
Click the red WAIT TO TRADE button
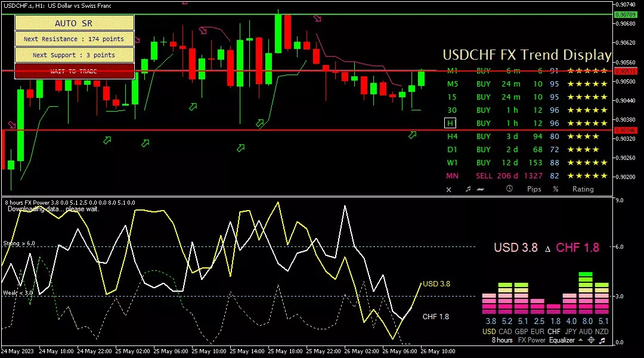[x=74, y=71]
